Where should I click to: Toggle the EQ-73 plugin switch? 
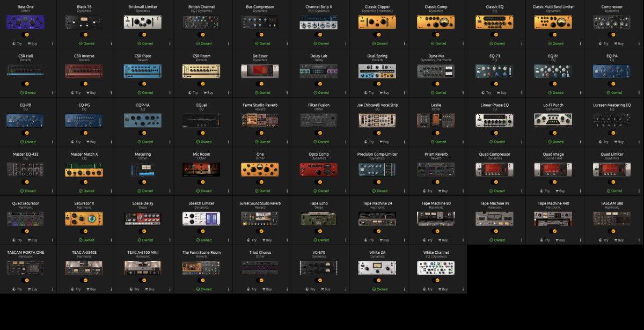495,84
